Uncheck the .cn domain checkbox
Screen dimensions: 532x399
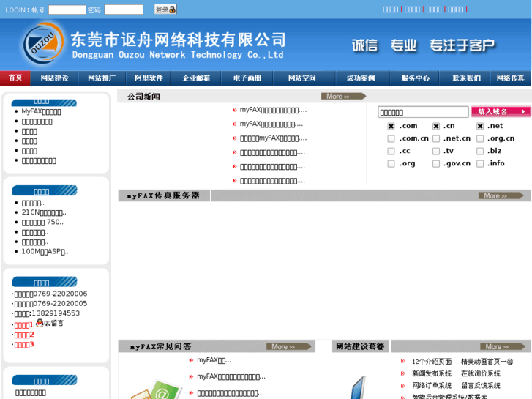click(436, 126)
